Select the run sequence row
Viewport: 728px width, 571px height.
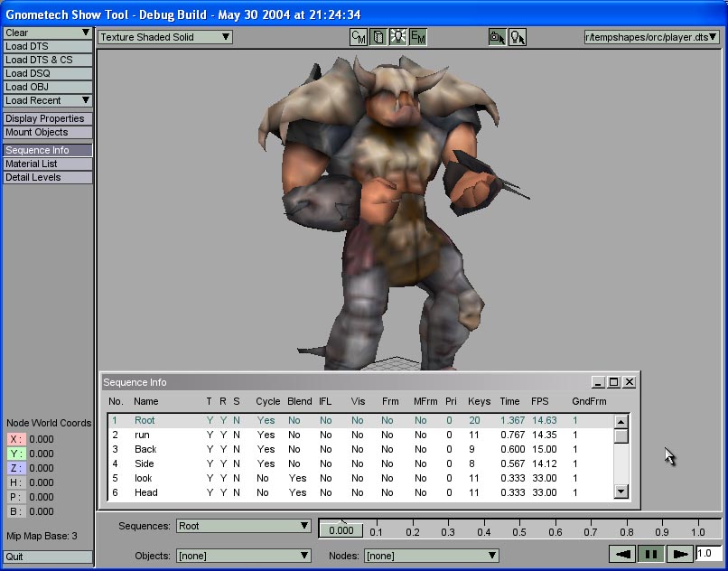pos(360,435)
